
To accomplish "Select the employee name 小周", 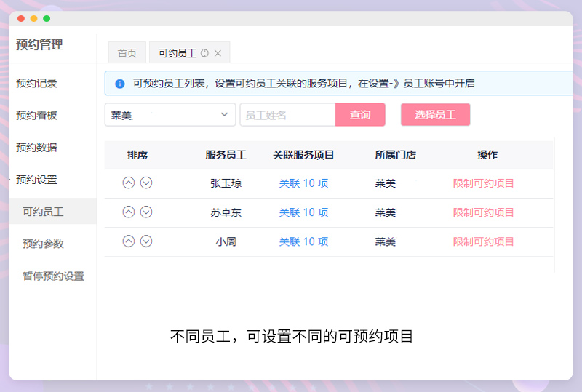I will [226, 241].
